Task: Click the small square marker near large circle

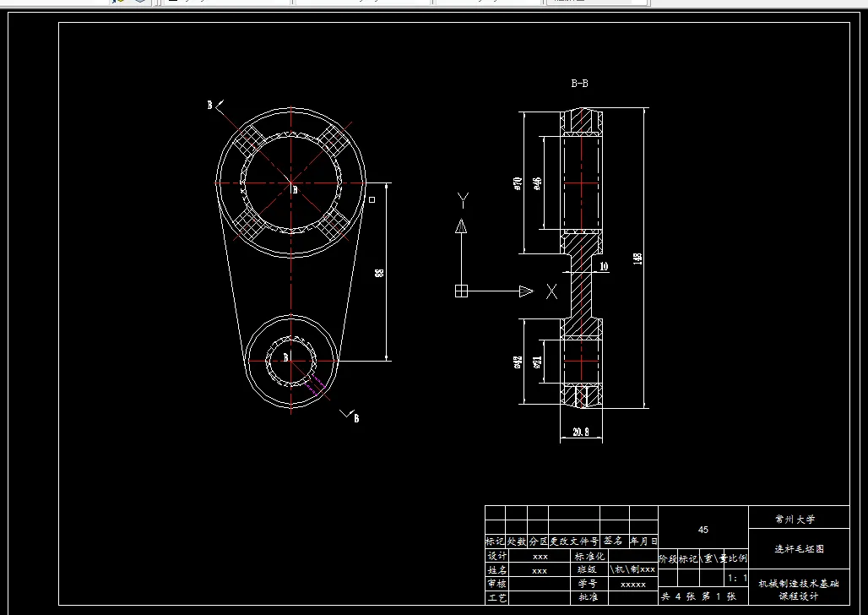Action: pyautogui.click(x=372, y=199)
